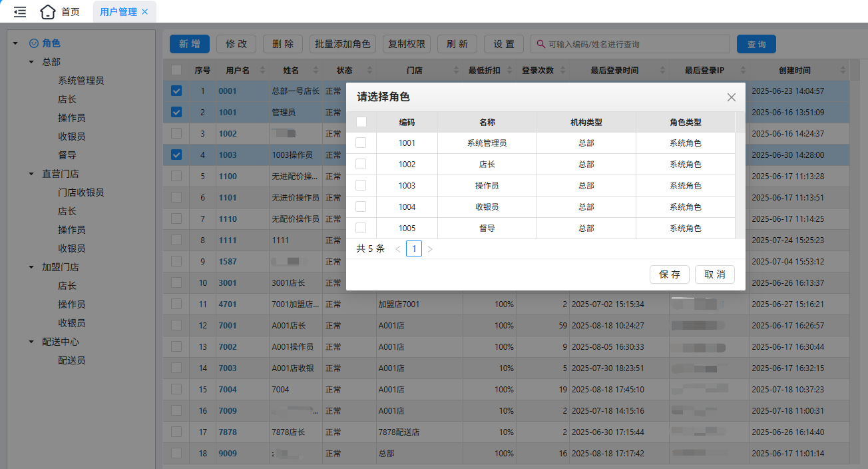Check the role 1005 督导 checkbox
This screenshot has height=469, width=868.
pyautogui.click(x=361, y=228)
